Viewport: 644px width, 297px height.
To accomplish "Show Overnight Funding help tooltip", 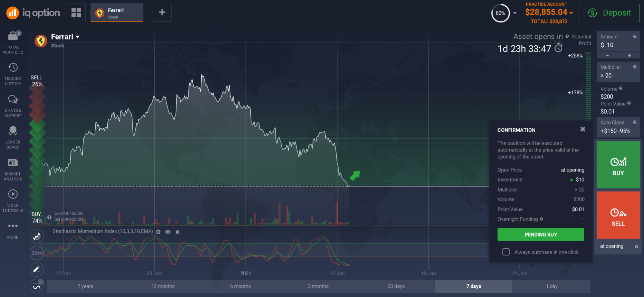I will (x=541, y=219).
